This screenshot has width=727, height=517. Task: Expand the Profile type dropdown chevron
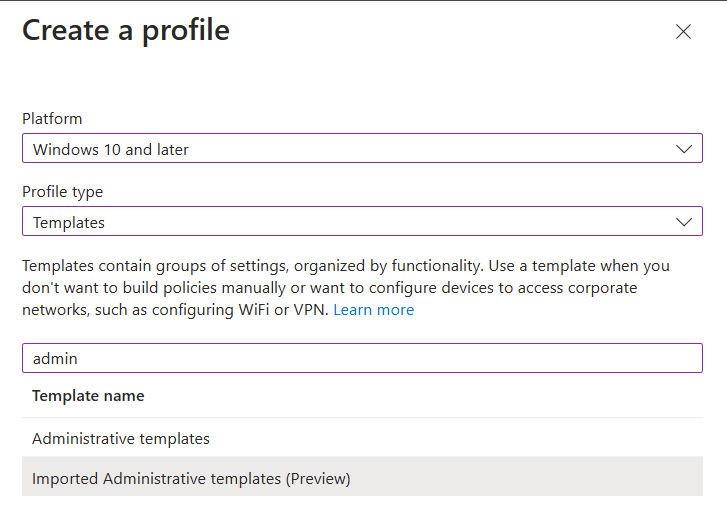point(684,222)
